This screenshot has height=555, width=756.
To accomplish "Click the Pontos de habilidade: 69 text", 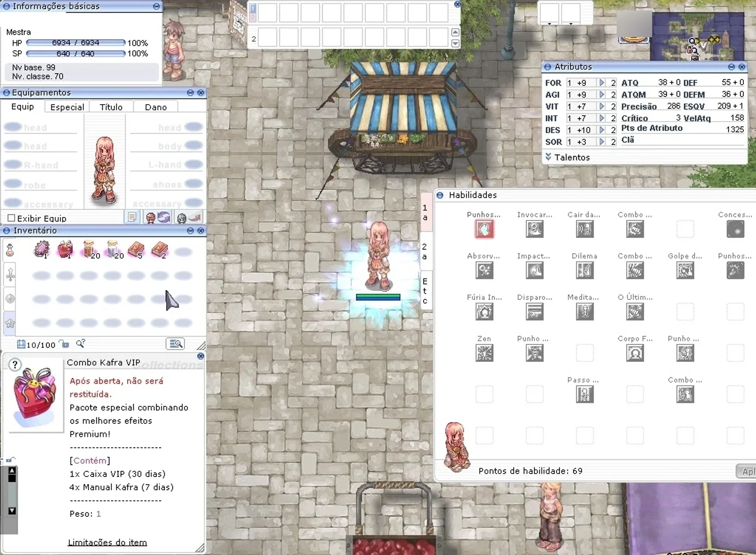I will tap(530, 471).
